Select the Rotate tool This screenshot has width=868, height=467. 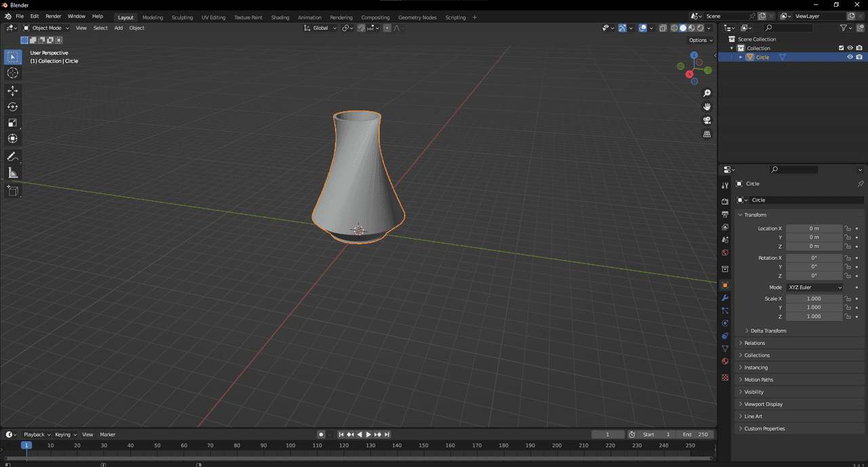click(12, 107)
